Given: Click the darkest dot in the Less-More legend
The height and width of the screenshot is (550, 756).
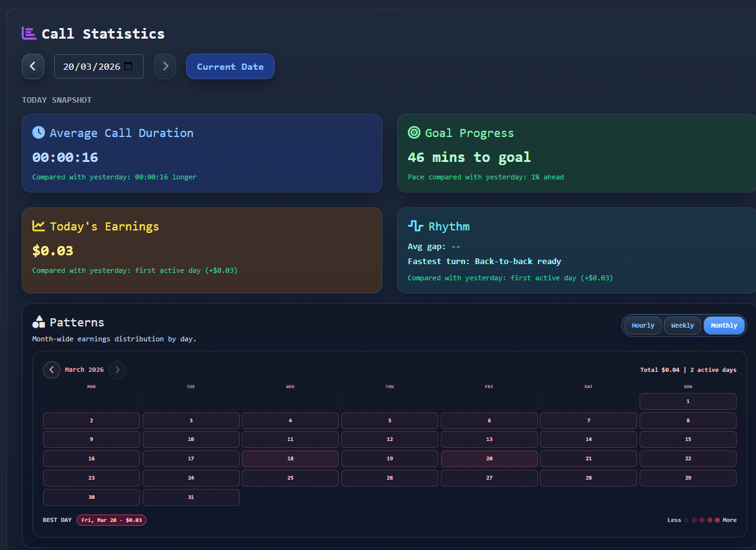Looking at the screenshot, I should [x=686, y=519].
